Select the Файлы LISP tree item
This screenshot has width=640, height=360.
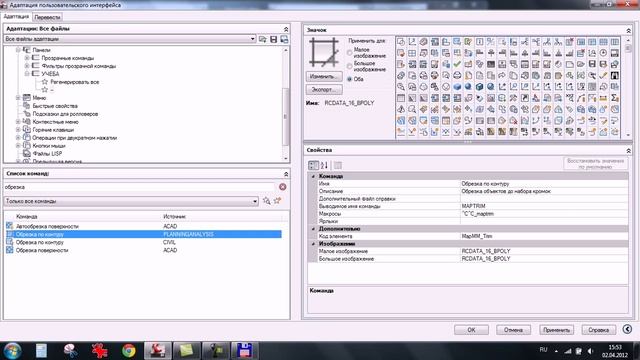(x=47, y=153)
